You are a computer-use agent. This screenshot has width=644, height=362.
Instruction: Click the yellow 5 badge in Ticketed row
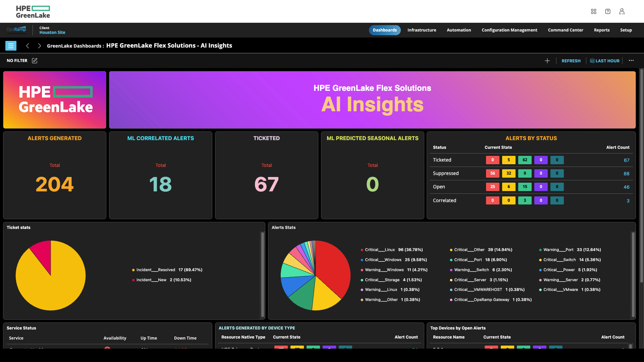point(508,160)
